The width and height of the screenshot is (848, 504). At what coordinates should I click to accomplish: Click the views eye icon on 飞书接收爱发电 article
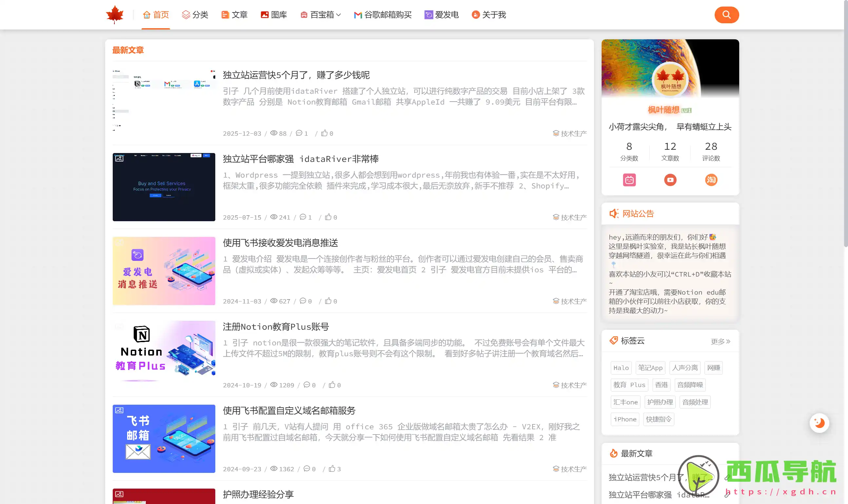pyautogui.click(x=274, y=301)
